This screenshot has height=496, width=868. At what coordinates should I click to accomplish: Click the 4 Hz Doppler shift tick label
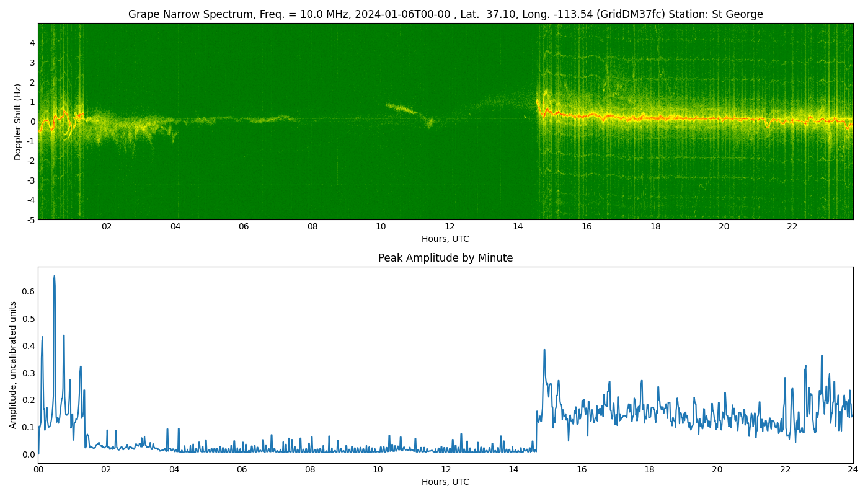32,43
